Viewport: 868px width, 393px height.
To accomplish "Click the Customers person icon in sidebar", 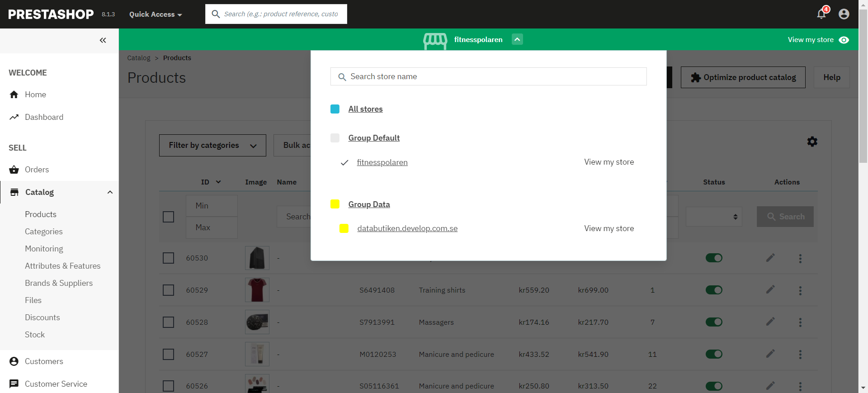I will (x=14, y=361).
